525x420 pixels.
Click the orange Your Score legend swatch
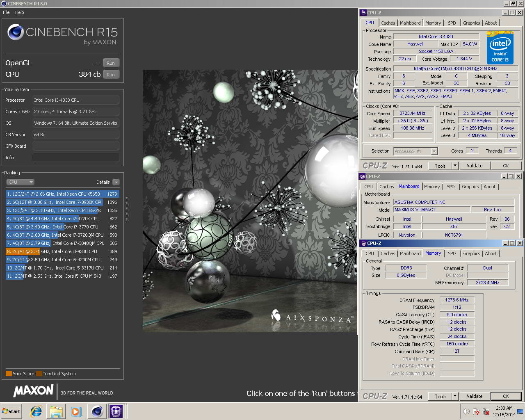coord(9,374)
